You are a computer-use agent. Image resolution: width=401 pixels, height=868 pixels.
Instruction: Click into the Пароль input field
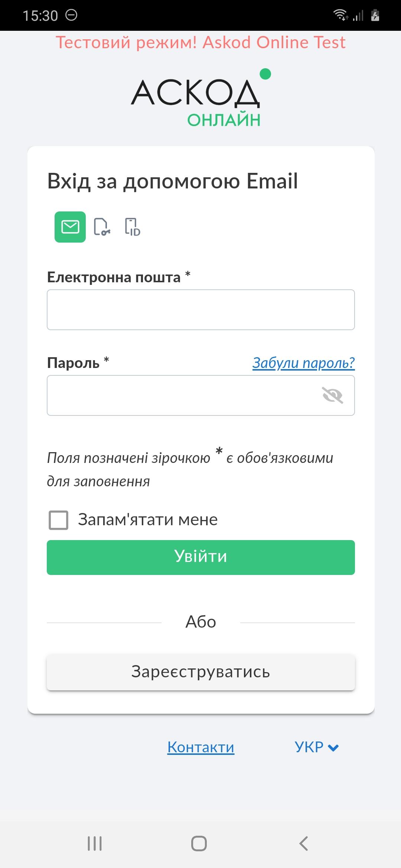[182, 395]
